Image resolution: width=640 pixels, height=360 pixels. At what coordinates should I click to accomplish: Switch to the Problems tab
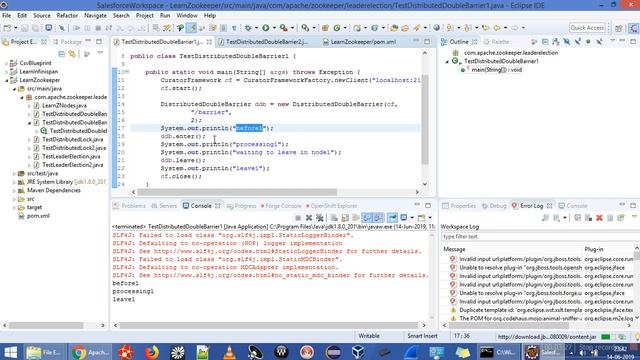point(129,206)
